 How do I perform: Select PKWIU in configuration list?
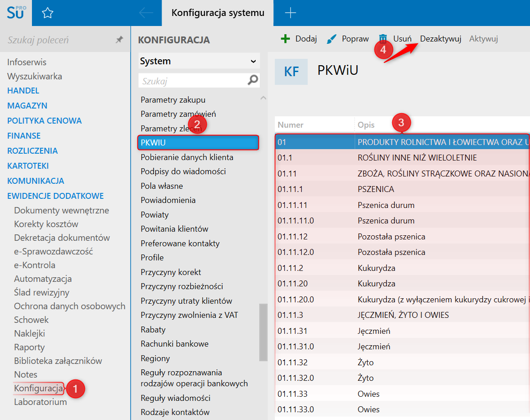[x=198, y=142]
